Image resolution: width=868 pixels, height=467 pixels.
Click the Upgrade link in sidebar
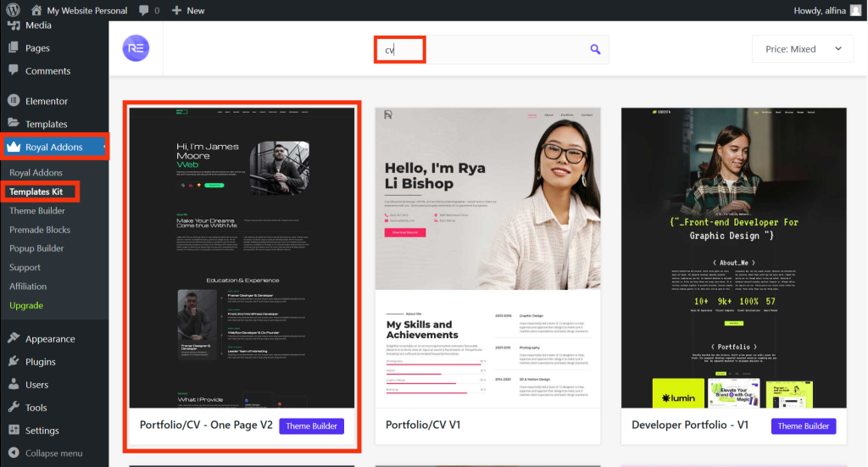click(26, 305)
